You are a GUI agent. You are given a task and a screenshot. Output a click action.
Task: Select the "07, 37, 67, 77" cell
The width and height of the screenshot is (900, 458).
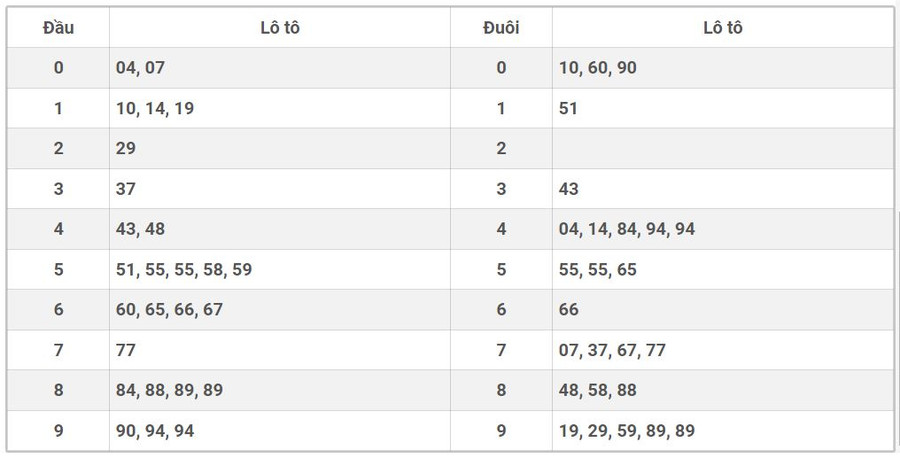(612, 350)
